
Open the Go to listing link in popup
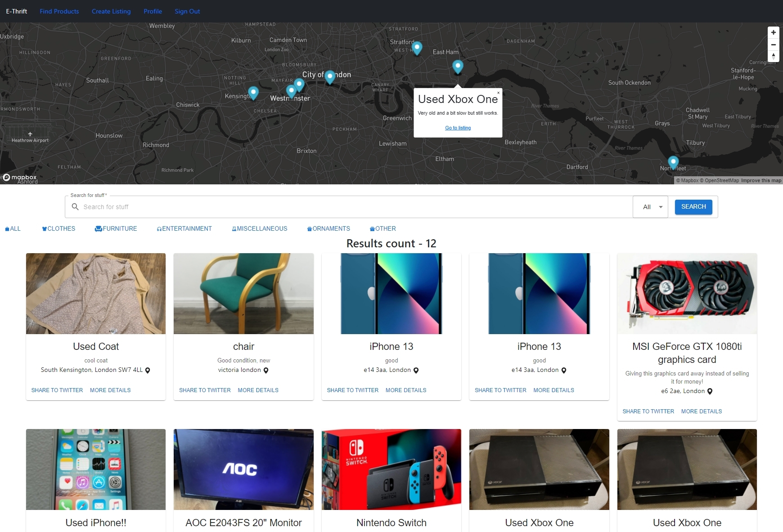(x=458, y=128)
